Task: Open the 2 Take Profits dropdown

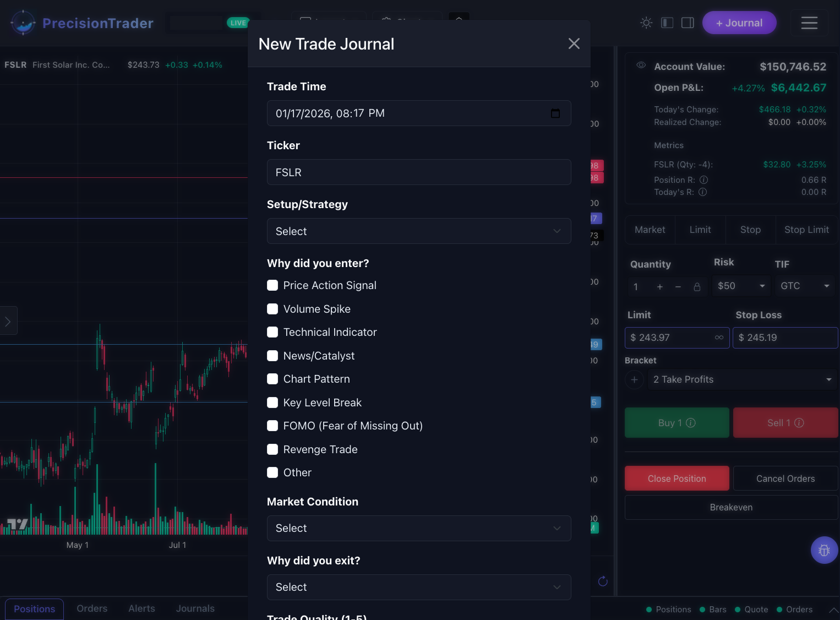Action: [742, 379]
